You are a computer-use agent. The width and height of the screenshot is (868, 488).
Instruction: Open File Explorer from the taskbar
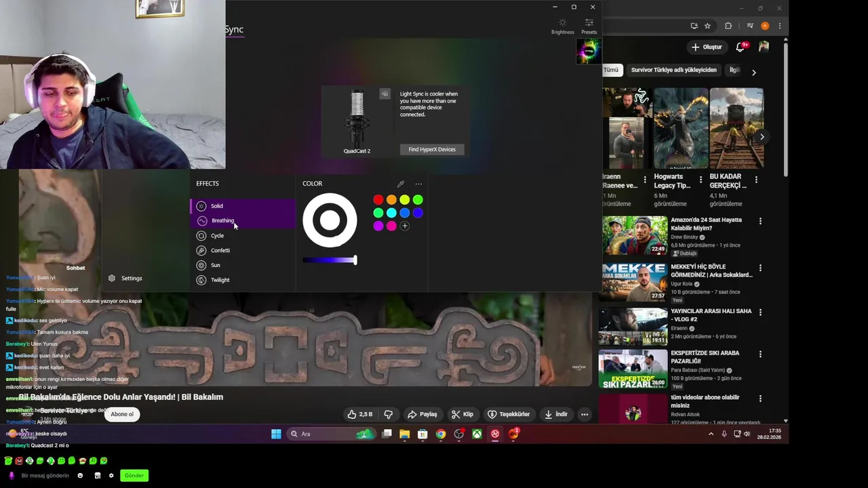[405, 434]
